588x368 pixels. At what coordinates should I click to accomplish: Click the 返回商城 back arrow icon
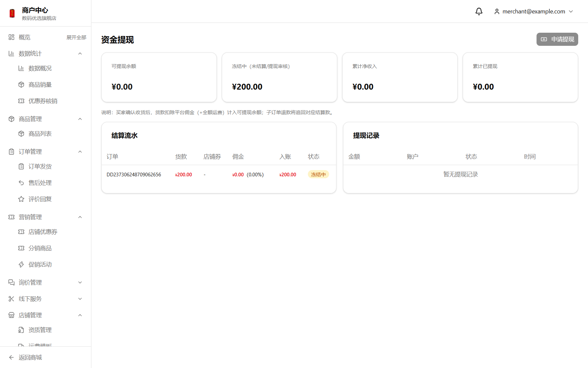click(11, 358)
